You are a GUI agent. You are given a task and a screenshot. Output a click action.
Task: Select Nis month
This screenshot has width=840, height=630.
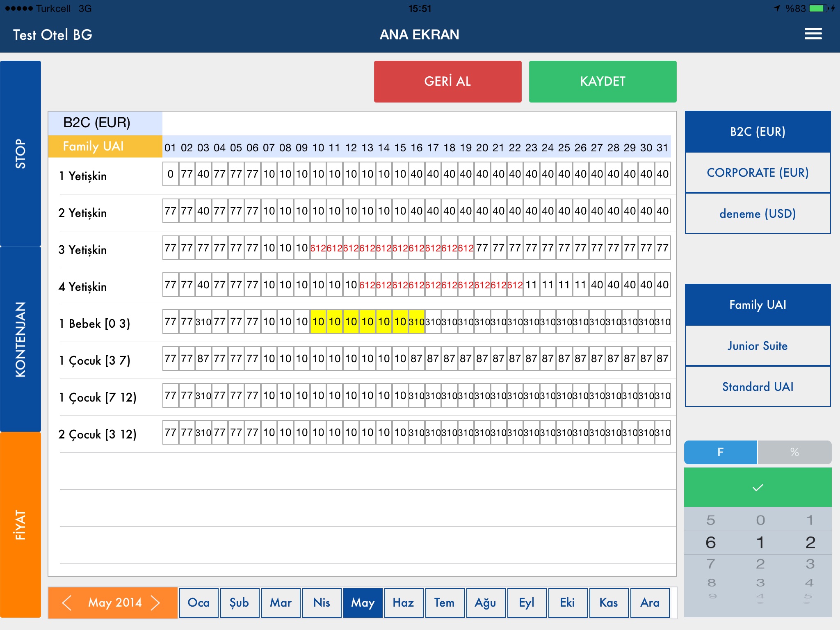[x=322, y=603]
